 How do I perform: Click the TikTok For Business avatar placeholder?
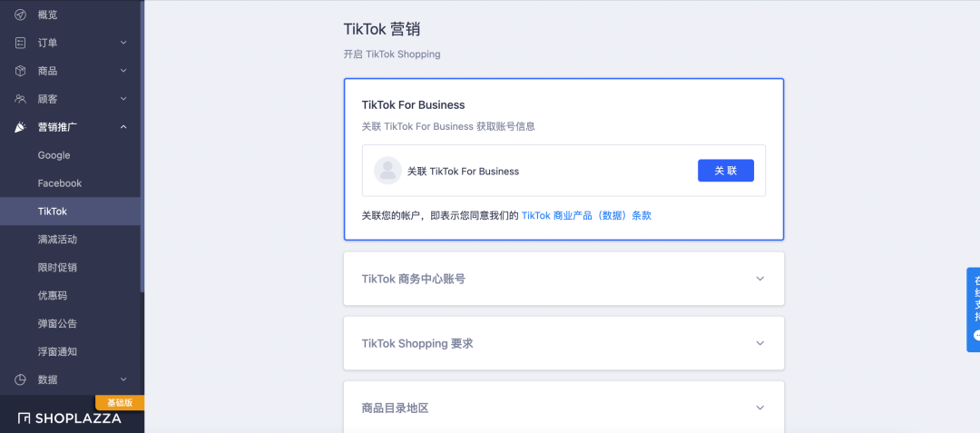click(x=387, y=171)
